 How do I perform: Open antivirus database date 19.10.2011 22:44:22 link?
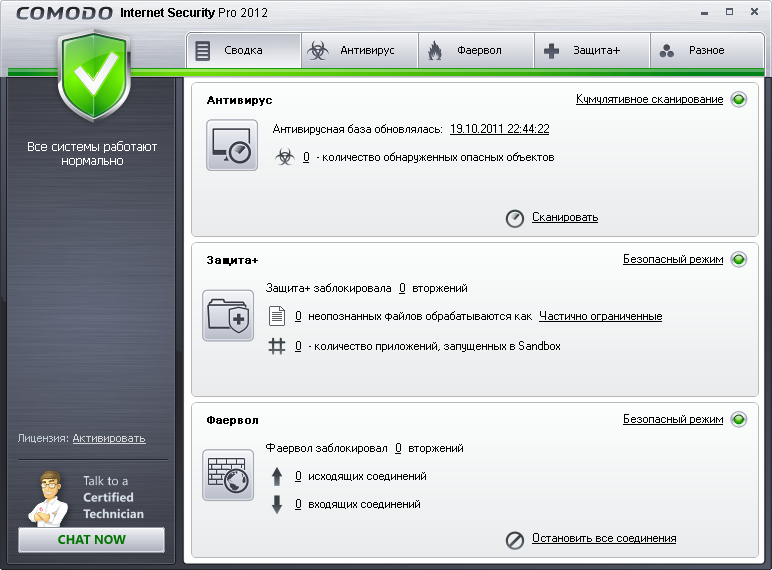(499, 129)
